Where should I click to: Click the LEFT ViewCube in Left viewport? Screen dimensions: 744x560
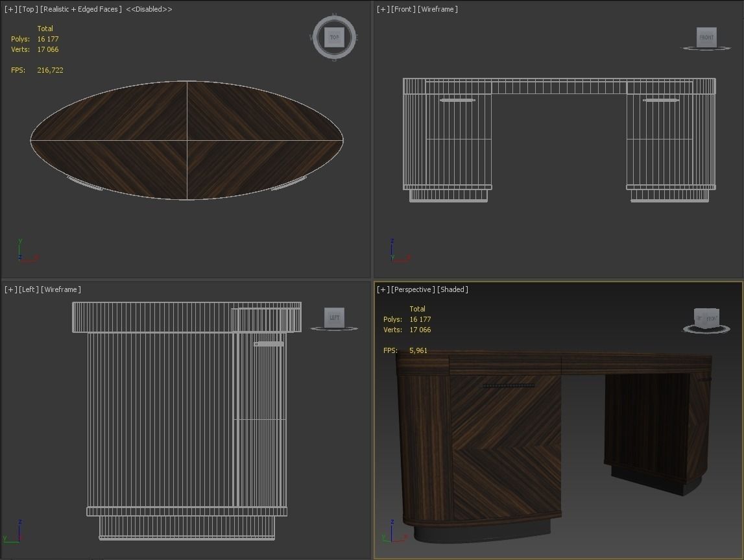(334, 317)
